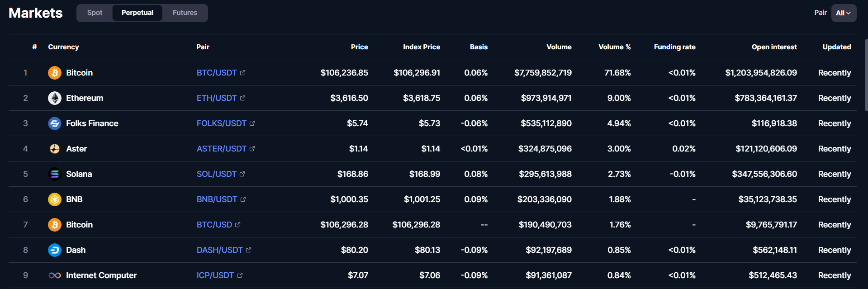Sort the table by Volume column header
Screen dimensions: 868x289
pos(559,47)
